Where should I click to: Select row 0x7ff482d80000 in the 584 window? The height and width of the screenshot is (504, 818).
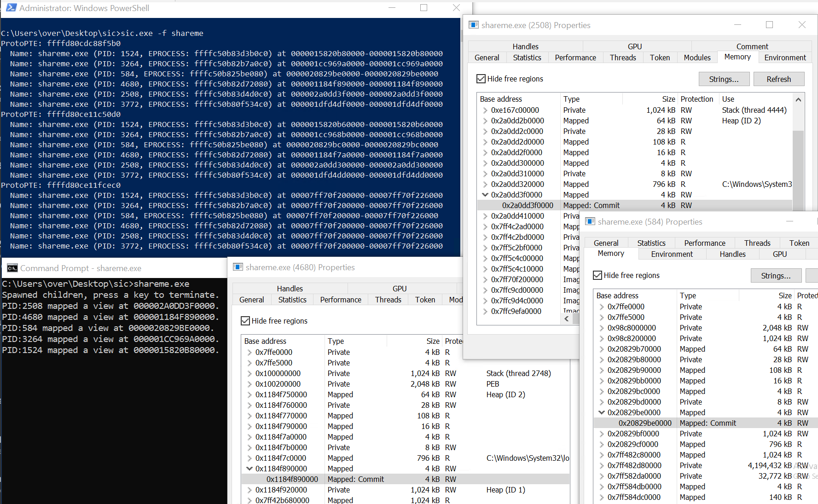click(706, 465)
